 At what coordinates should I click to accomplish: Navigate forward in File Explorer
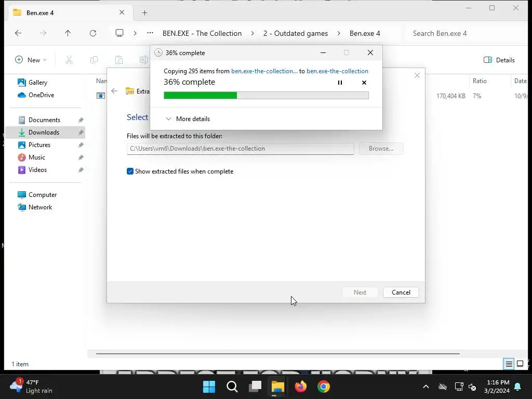coord(43,33)
